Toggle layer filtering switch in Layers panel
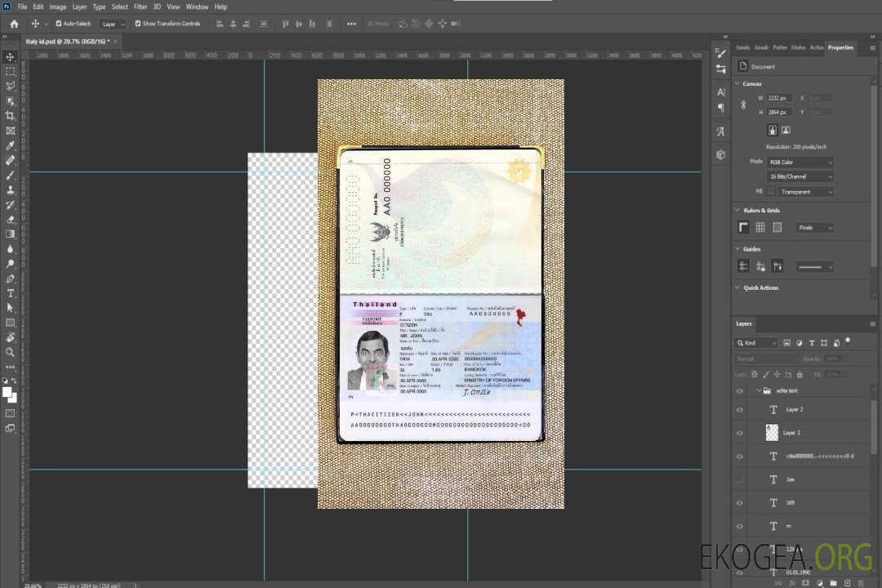This screenshot has width=882, height=588. (848, 341)
